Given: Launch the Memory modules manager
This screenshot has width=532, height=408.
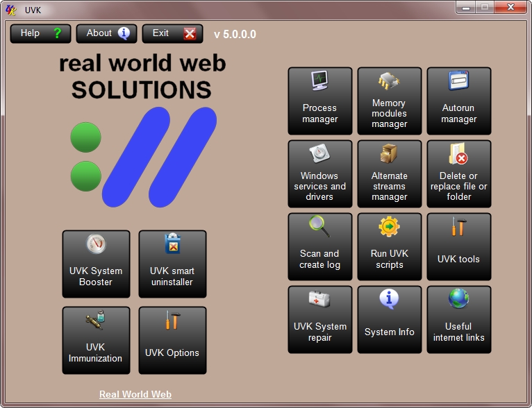Looking at the screenshot, I should click(389, 101).
